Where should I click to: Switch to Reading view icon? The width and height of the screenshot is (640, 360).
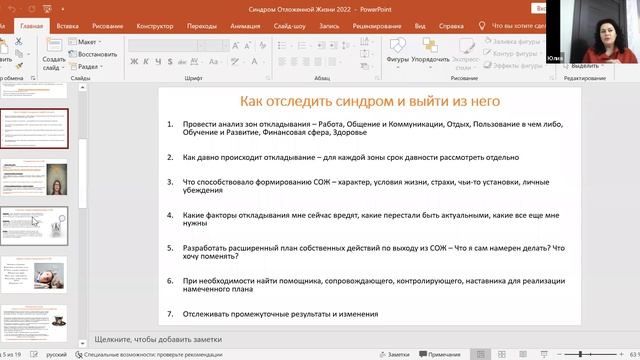[523, 354]
